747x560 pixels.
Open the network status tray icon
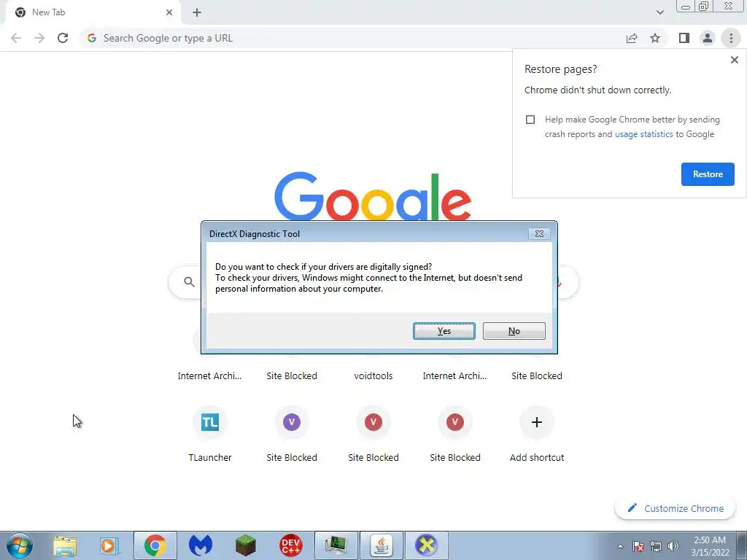coord(656,546)
